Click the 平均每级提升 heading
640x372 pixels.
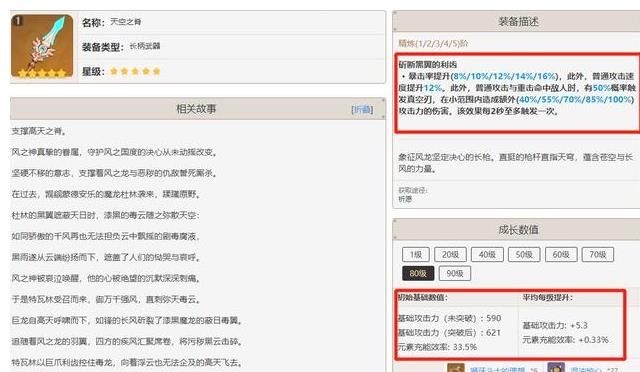pos(547,298)
